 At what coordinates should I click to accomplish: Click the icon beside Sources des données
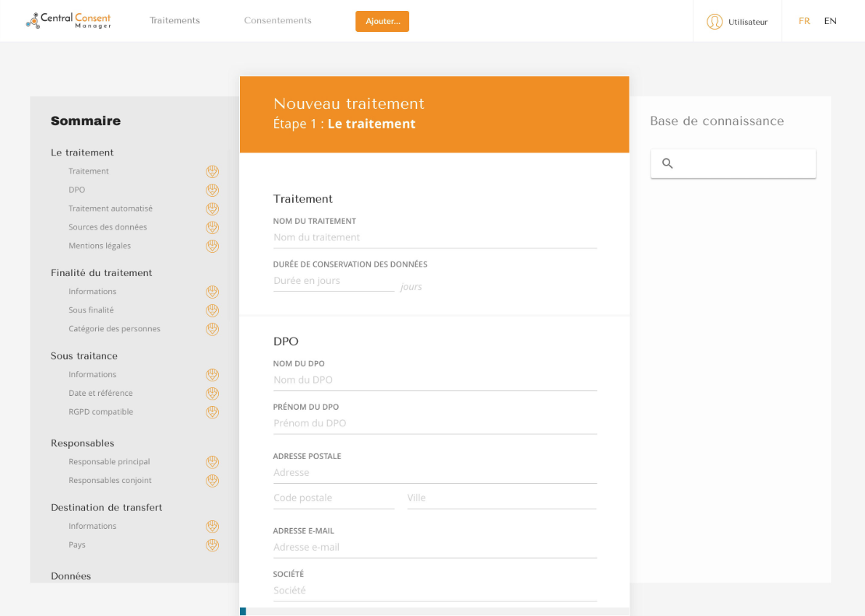click(x=212, y=227)
